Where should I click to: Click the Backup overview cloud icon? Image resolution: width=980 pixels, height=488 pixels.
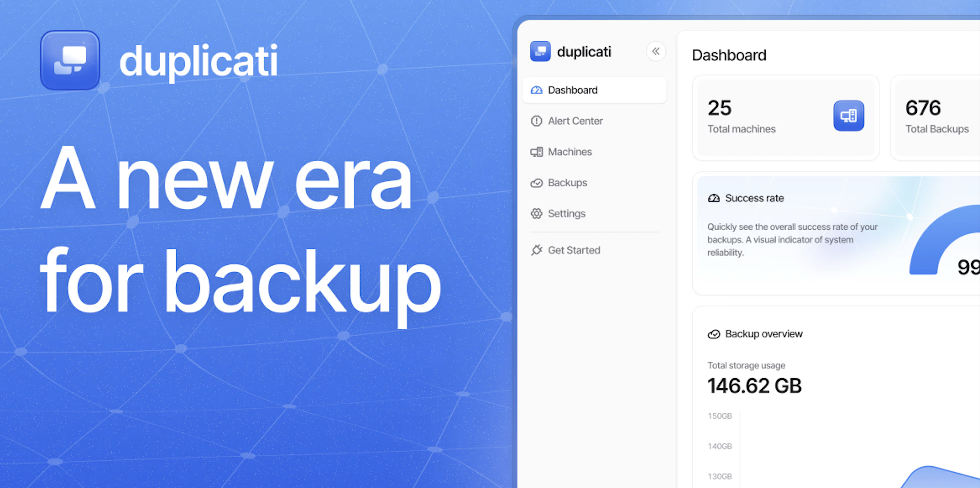click(714, 334)
